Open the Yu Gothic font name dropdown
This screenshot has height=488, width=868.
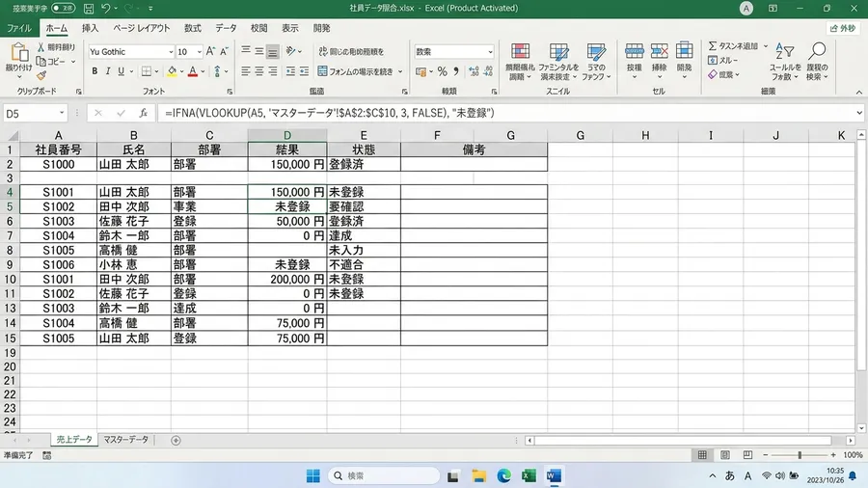click(171, 51)
